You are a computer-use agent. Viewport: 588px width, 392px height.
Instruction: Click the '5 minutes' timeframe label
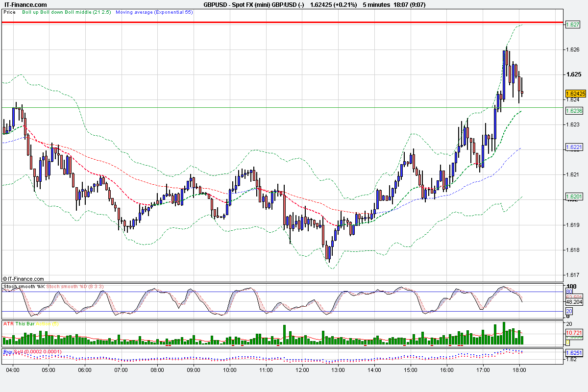(x=376, y=5)
